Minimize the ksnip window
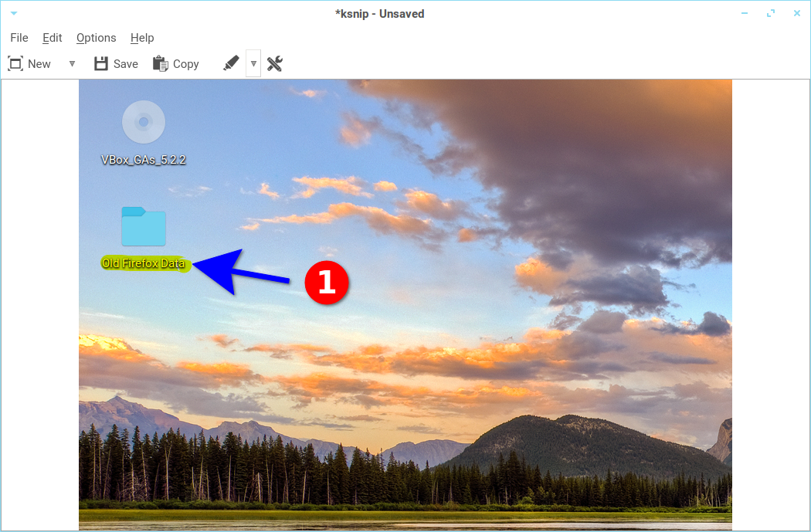This screenshot has width=811, height=532. point(745,13)
